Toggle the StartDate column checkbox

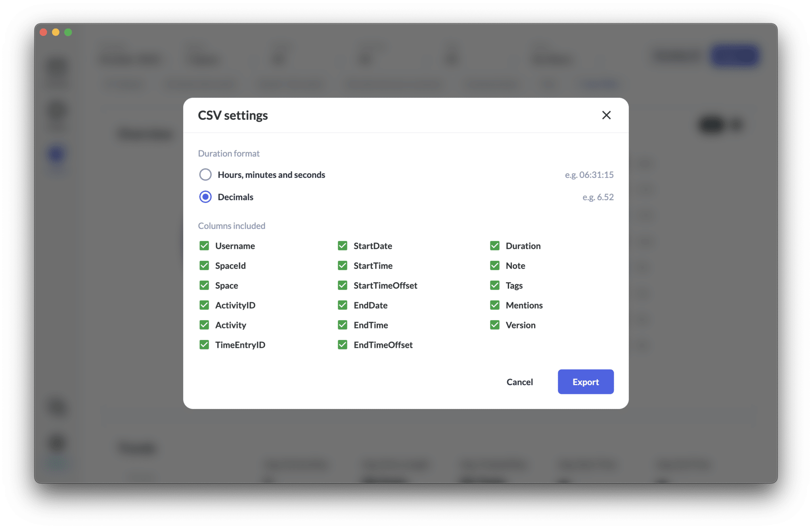tap(343, 246)
